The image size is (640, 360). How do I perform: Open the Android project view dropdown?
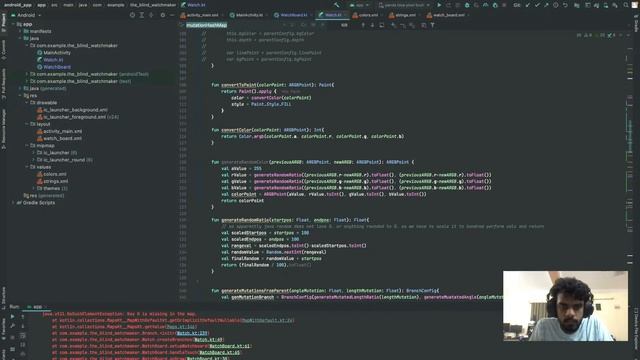(x=26, y=15)
